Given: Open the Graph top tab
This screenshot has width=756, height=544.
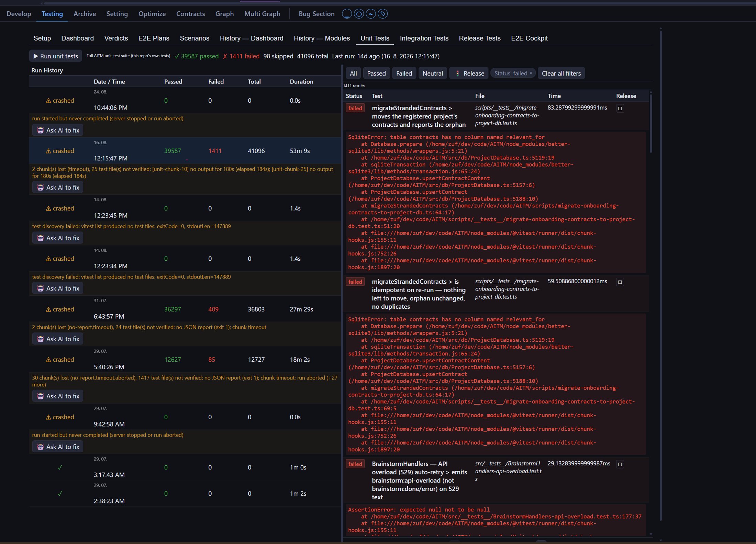Looking at the screenshot, I should point(224,14).
